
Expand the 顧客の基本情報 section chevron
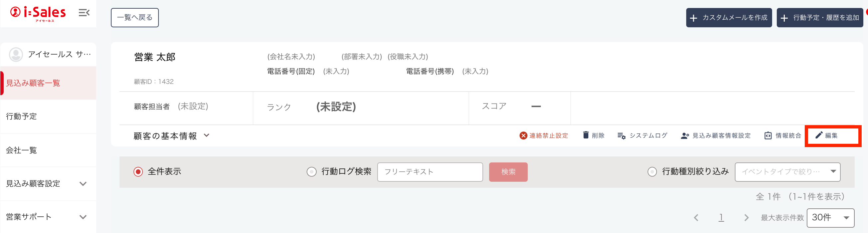206,135
